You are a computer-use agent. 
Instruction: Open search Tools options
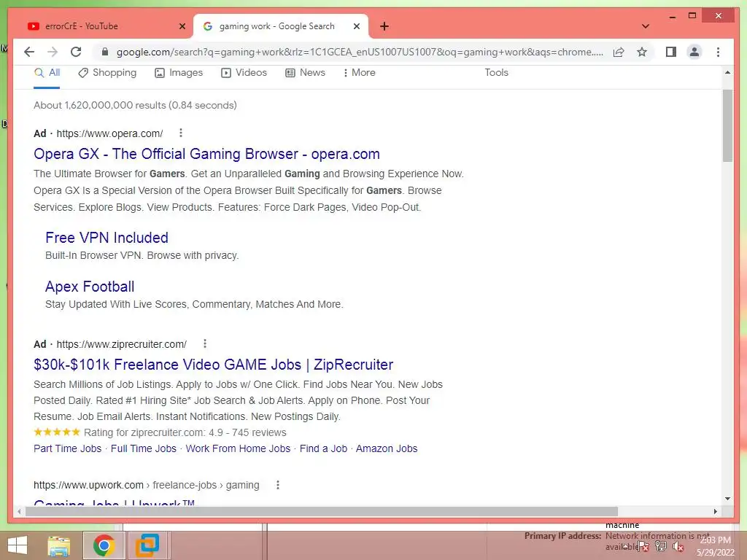(496, 73)
